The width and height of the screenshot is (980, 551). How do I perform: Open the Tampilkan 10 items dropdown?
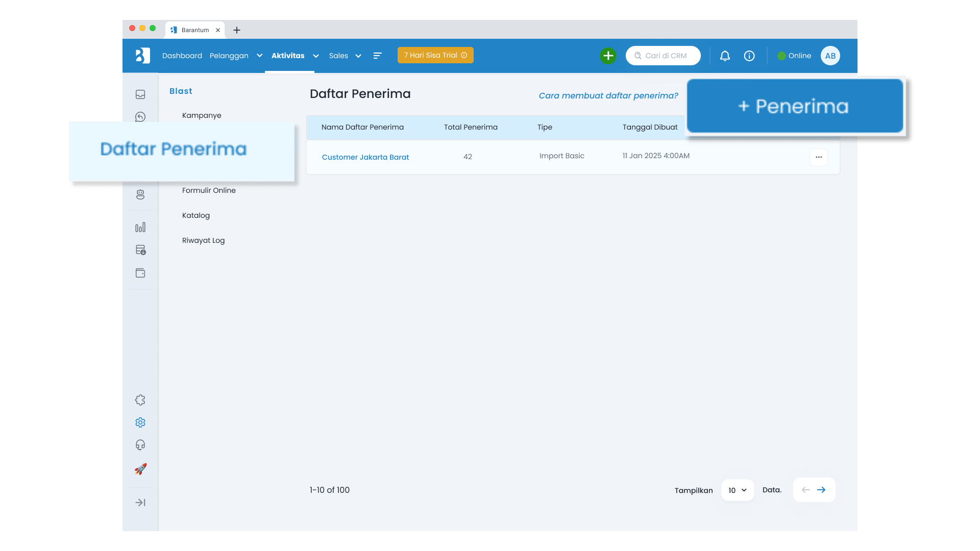pyautogui.click(x=737, y=490)
